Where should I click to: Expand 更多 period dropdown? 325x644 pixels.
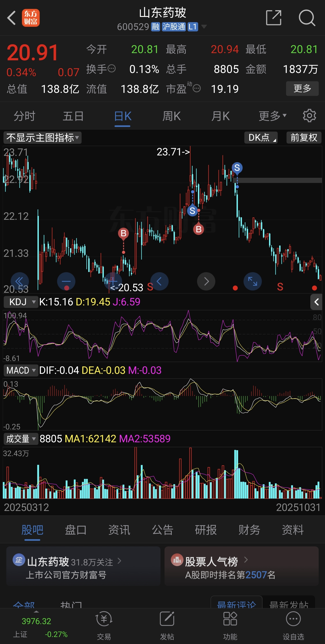tap(273, 116)
